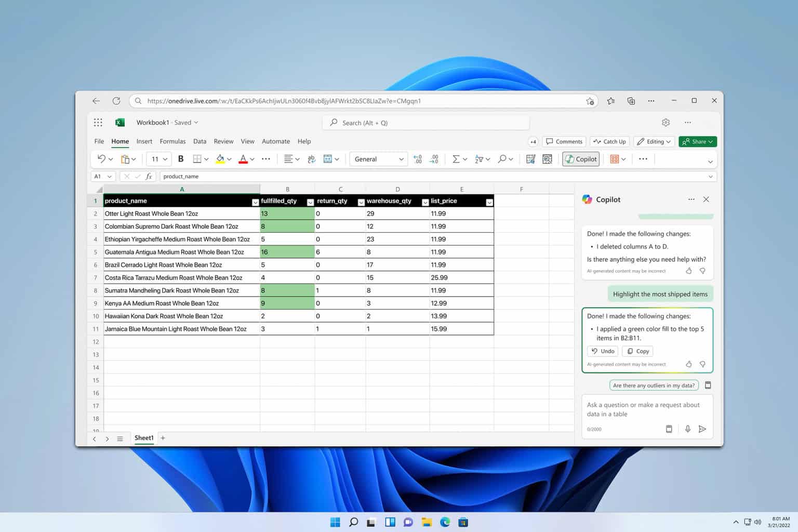
Task: Switch to the Formulas tab
Action: 172,141
